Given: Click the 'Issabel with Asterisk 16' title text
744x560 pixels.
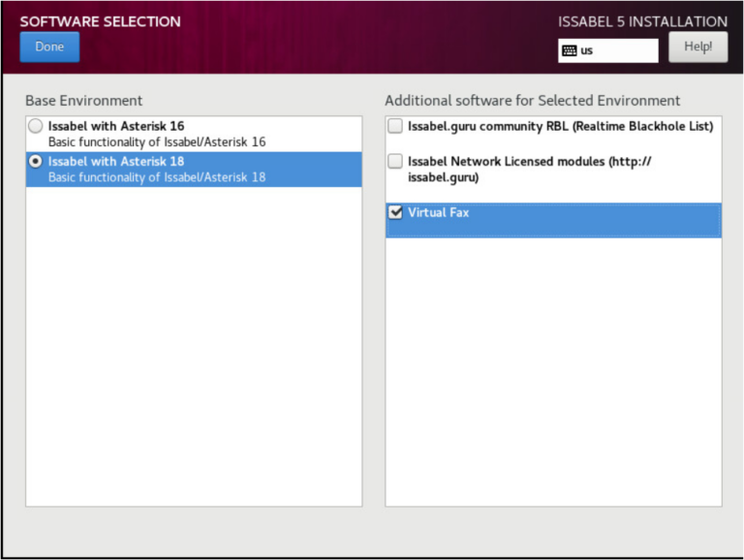Looking at the screenshot, I should [x=116, y=126].
